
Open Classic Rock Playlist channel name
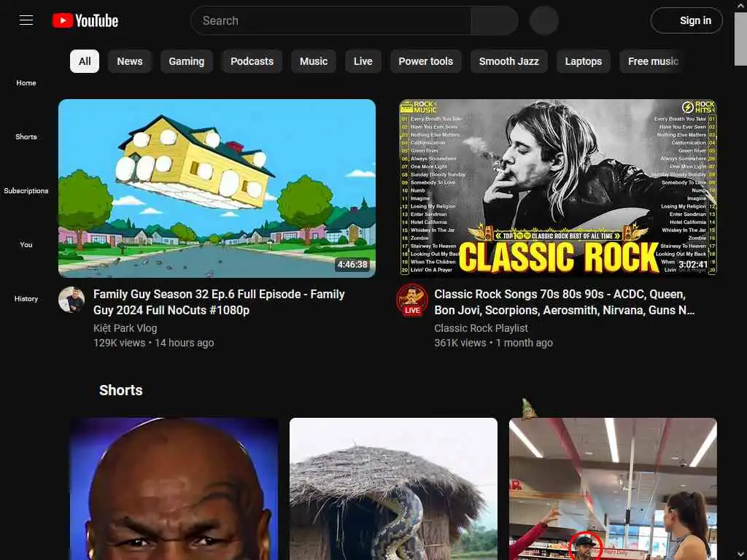(481, 328)
